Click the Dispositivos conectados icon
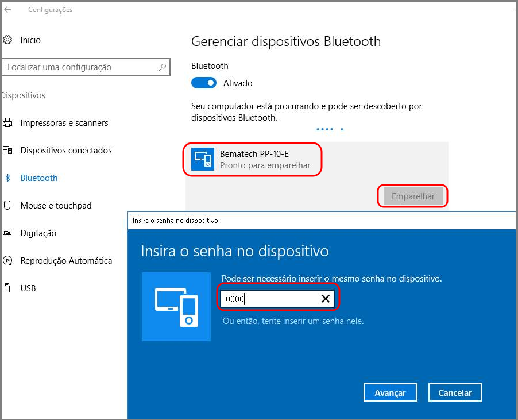 click(x=7, y=151)
